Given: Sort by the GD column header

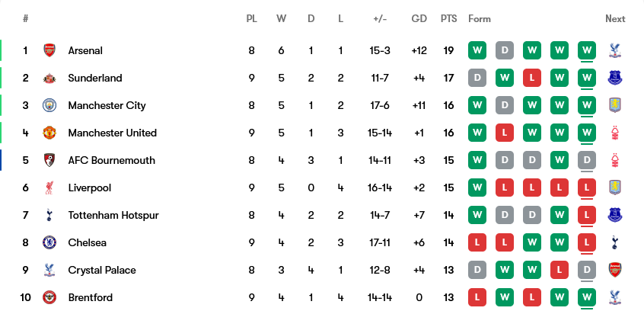Looking at the screenshot, I should pyautogui.click(x=419, y=18).
